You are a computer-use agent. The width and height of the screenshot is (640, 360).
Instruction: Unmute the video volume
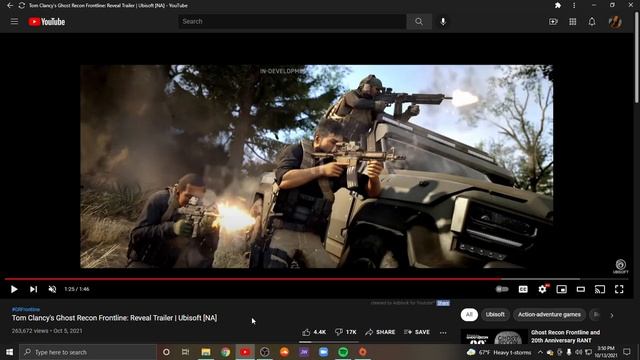[52, 289]
